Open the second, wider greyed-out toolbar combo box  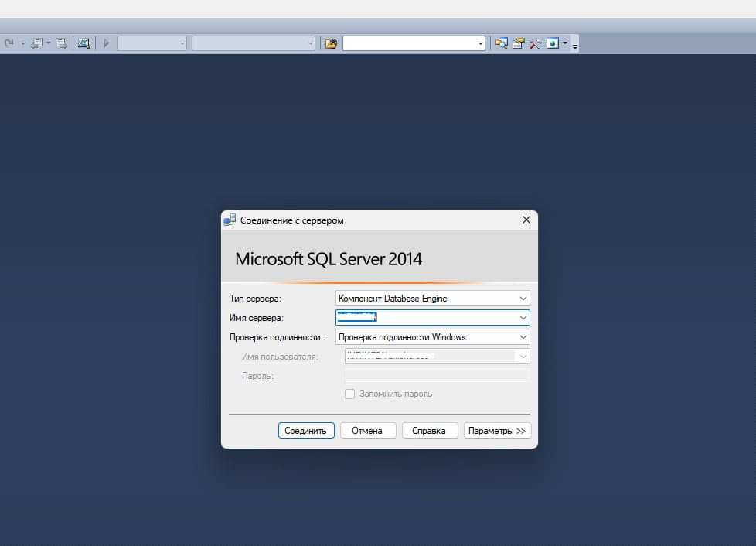[x=254, y=43]
